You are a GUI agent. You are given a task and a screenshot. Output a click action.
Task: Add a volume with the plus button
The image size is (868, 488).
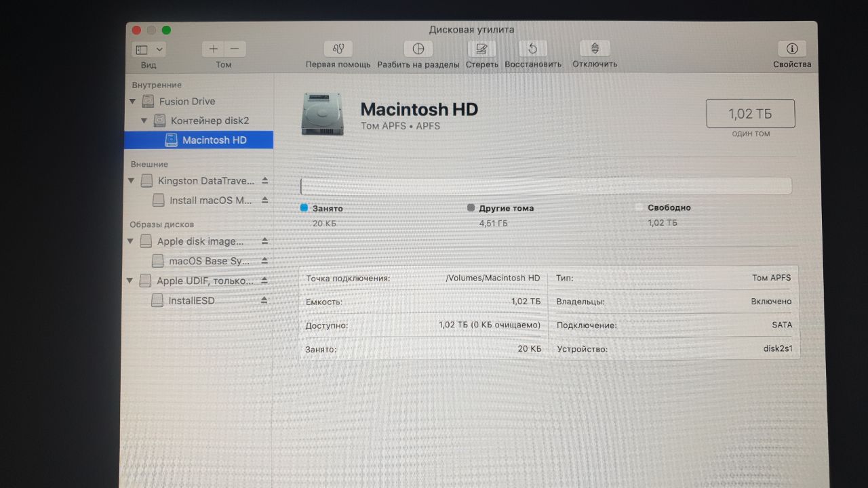(213, 49)
